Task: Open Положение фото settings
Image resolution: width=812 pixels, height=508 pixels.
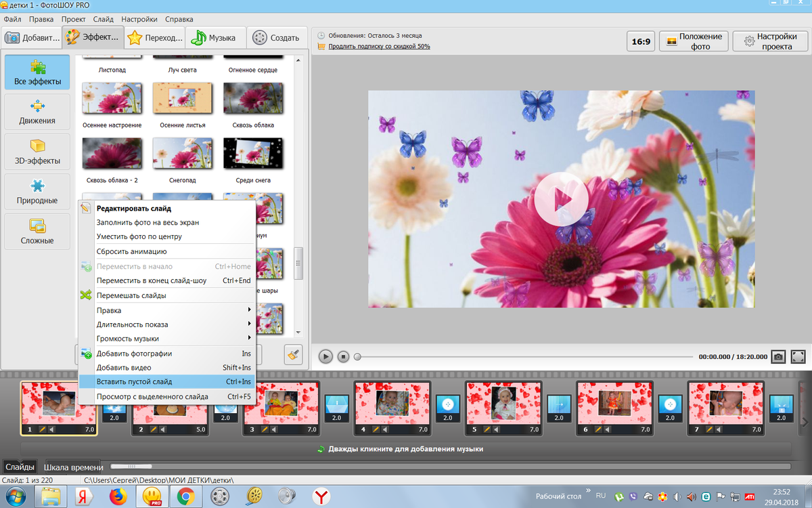Action: pyautogui.click(x=694, y=41)
